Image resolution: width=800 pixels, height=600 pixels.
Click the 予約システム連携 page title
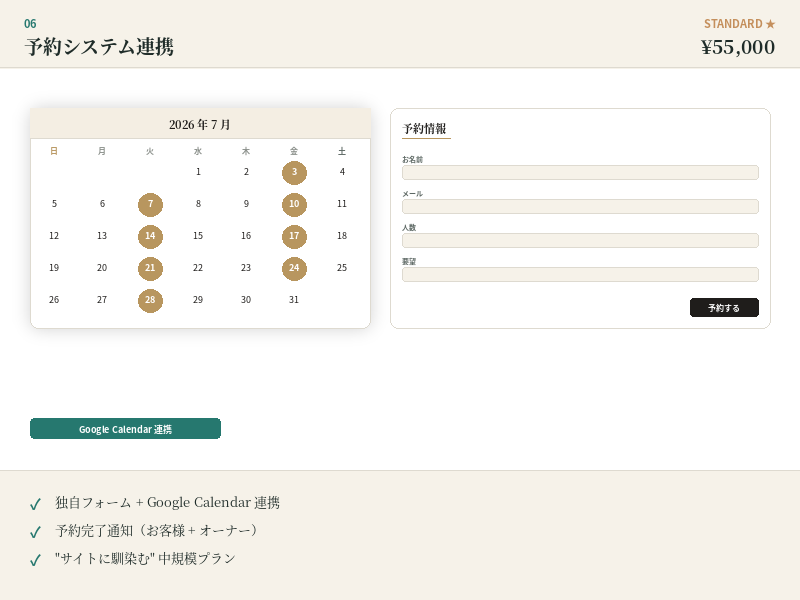[99, 47]
